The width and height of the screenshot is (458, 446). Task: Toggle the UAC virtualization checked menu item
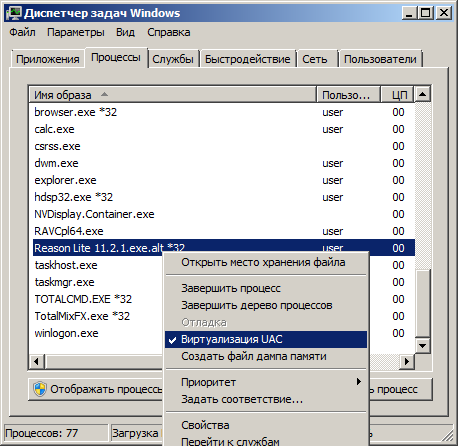point(266,339)
